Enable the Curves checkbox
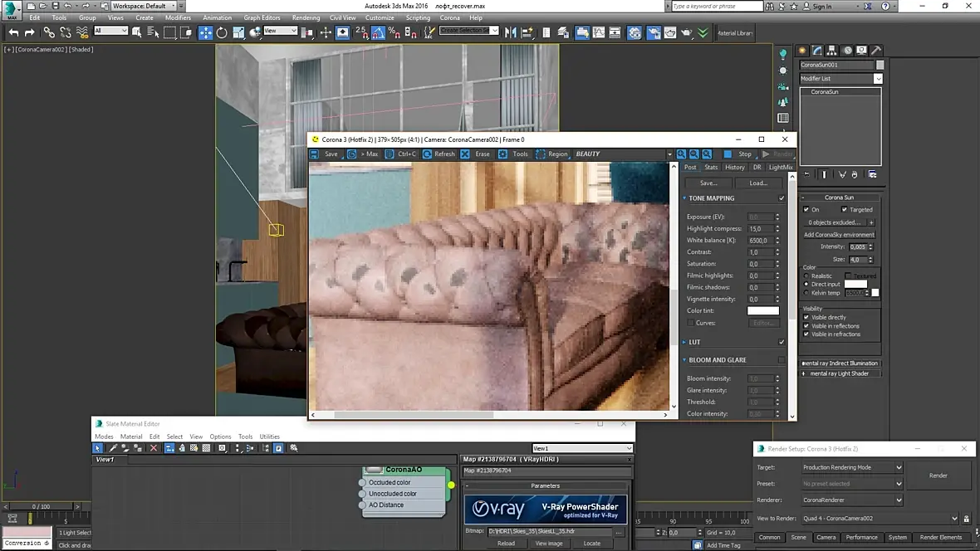980x551 pixels. (x=691, y=323)
